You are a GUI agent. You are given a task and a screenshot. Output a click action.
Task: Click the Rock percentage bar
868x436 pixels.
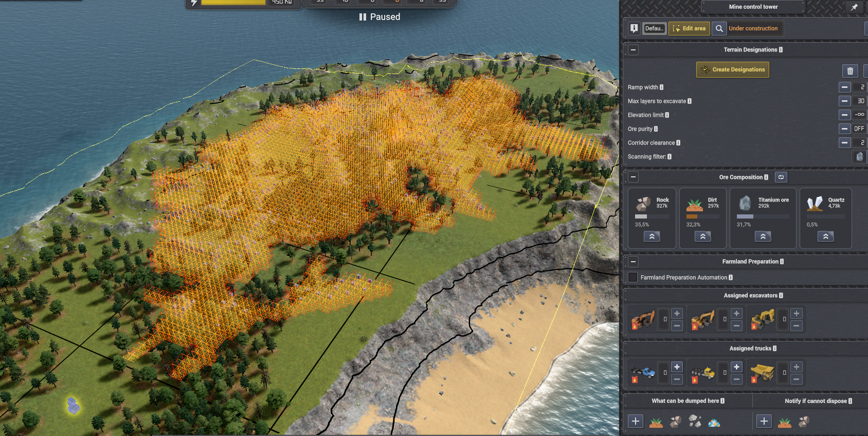pyautogui.click(x=652, y=217)
